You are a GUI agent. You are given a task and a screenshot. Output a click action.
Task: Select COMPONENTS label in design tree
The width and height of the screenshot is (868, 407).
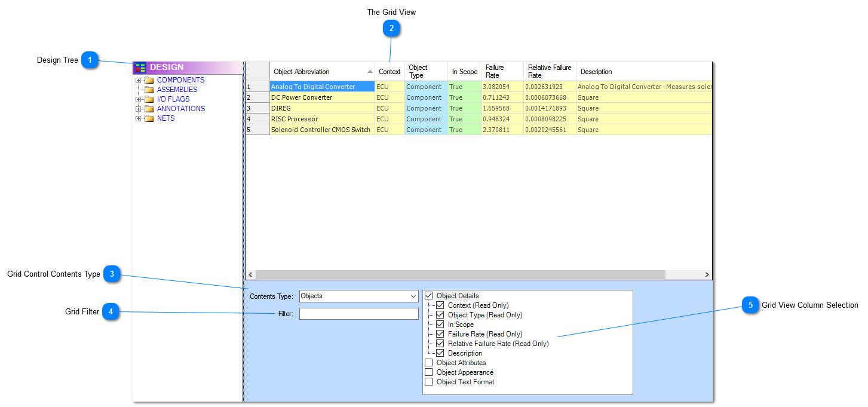click(x=181, y=80)
